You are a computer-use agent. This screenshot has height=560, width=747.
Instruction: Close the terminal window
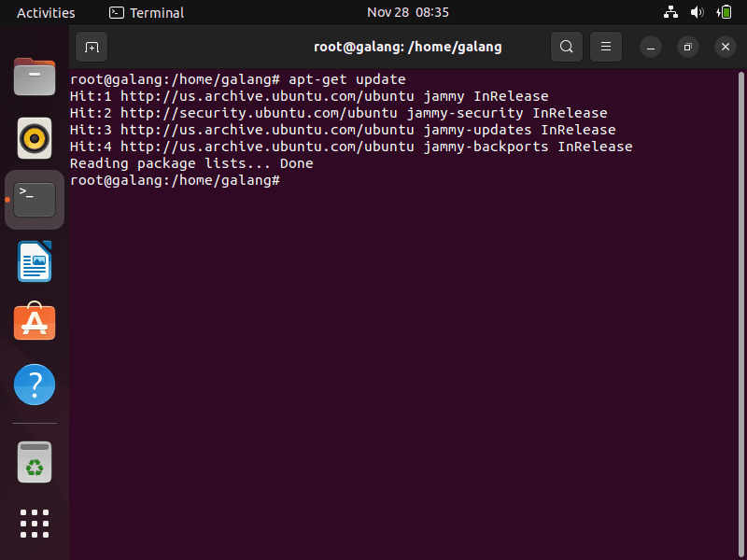coord(726,47)
